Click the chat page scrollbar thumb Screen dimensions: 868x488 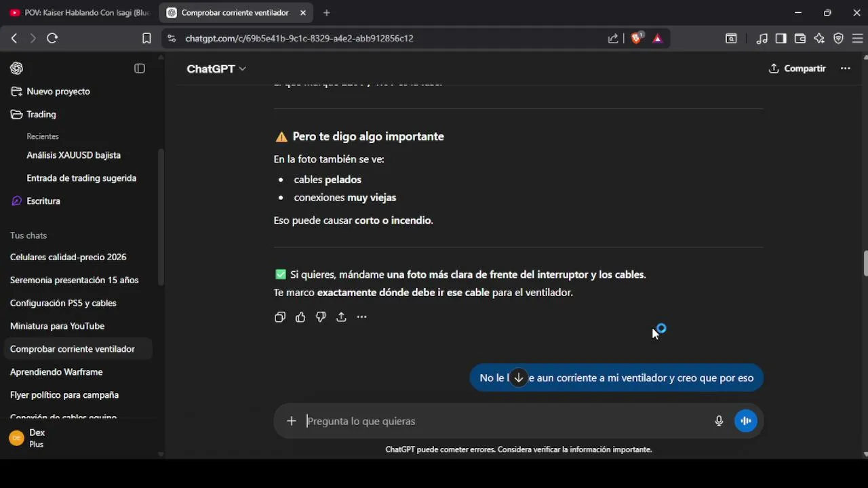[865, 264]
